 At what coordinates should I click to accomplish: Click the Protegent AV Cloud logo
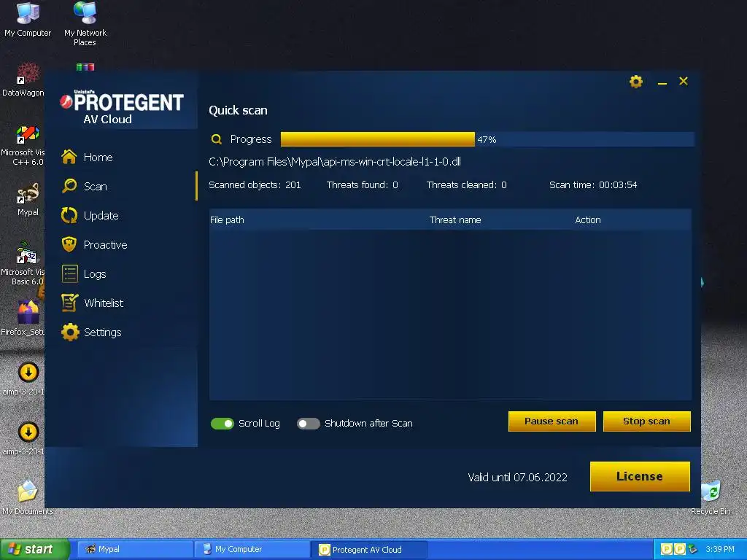[122, 106]
